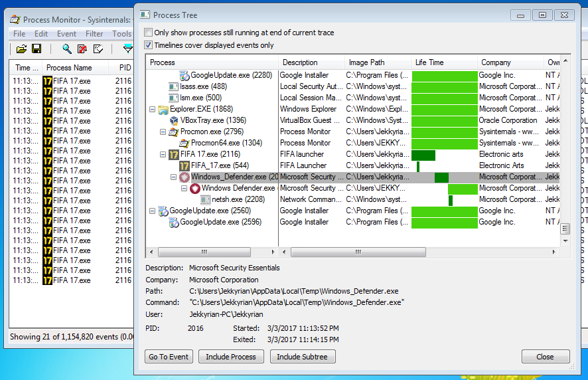Click the GoogleUpdate.exe (2560) icon
Viewport: 588px width, 380px height.
point(163,211)
